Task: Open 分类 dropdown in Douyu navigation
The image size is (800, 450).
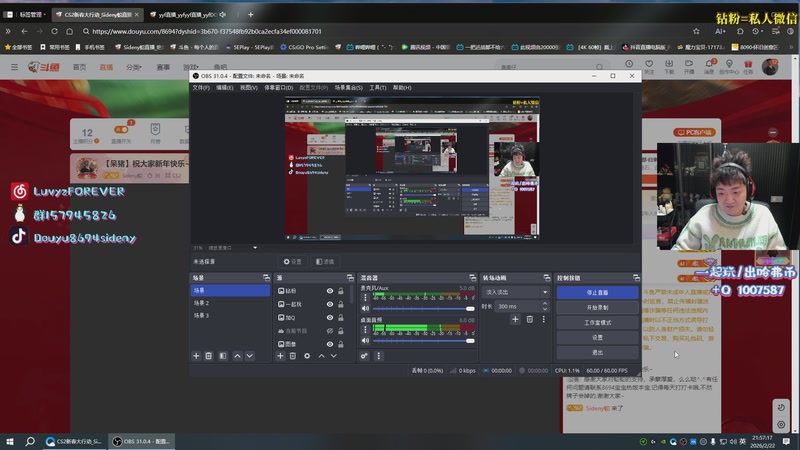Action: point(133,67)
